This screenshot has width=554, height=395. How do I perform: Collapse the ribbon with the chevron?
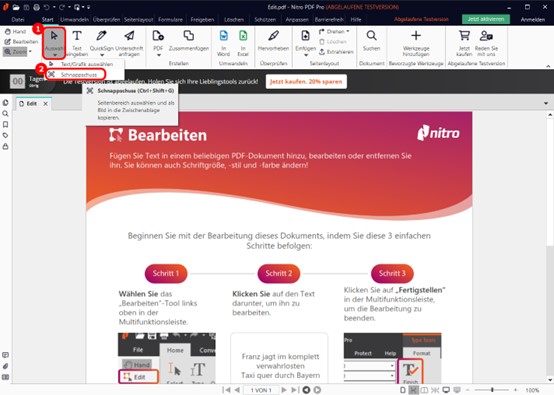tap(548, 66)
